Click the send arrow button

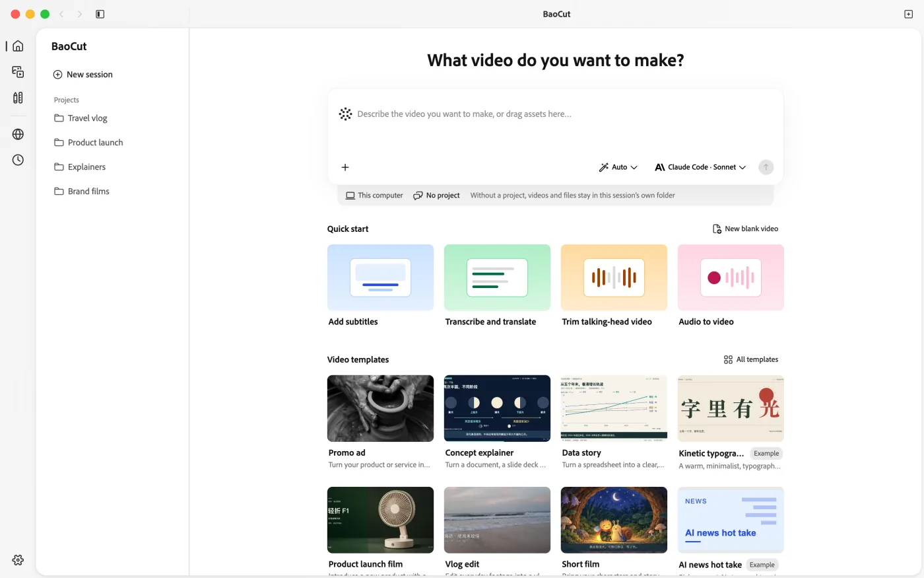pyautogui.click(x=766, y=167)
